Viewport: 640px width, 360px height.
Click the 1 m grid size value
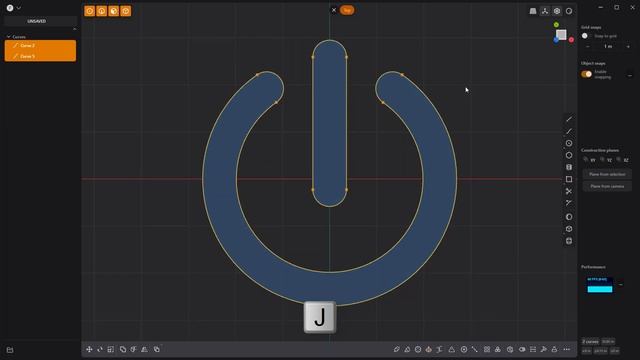pyautogui.click(x=608, y=47)
